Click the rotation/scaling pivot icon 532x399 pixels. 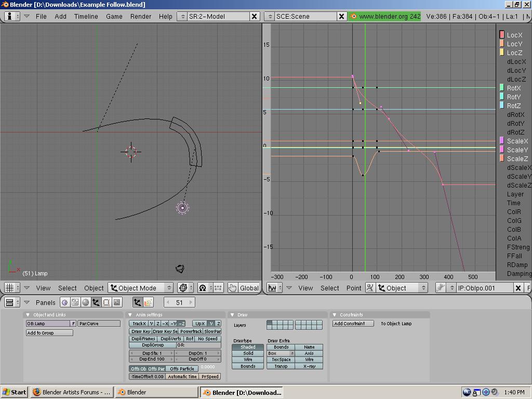pos(205,288)
